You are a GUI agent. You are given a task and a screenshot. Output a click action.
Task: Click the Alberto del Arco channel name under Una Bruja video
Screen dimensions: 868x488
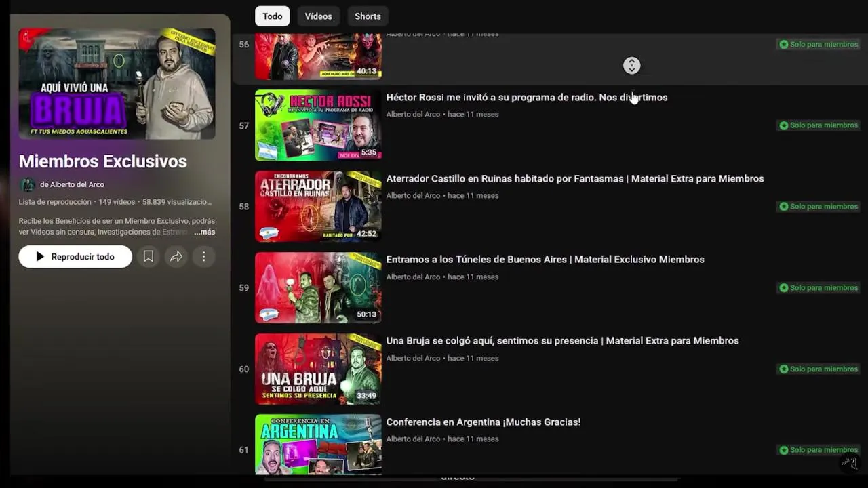click(x=413, y=359)
